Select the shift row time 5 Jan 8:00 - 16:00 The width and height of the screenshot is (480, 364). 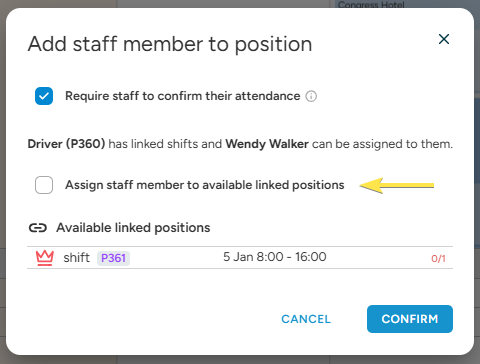(x=275, y=257)
